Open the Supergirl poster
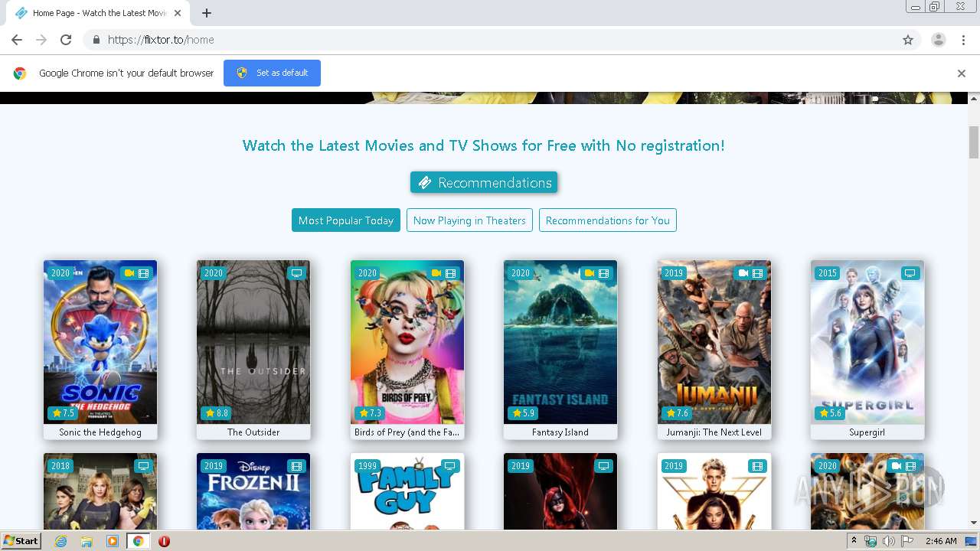This screenshot has width=980, height=551. coord(867,342)
